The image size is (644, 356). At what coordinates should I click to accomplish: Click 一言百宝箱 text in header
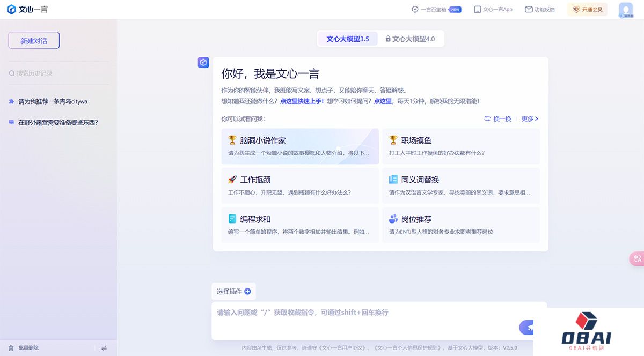tap(434, 9)
